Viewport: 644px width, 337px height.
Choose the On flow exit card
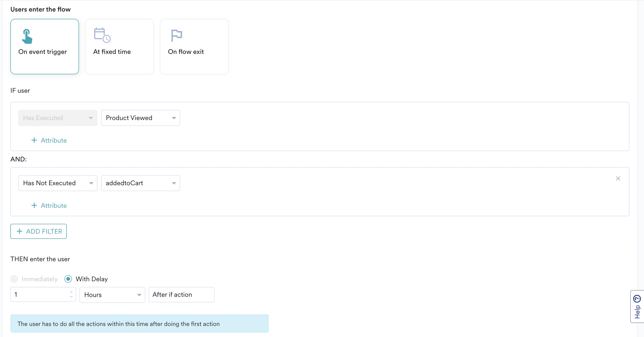(194, 47)
